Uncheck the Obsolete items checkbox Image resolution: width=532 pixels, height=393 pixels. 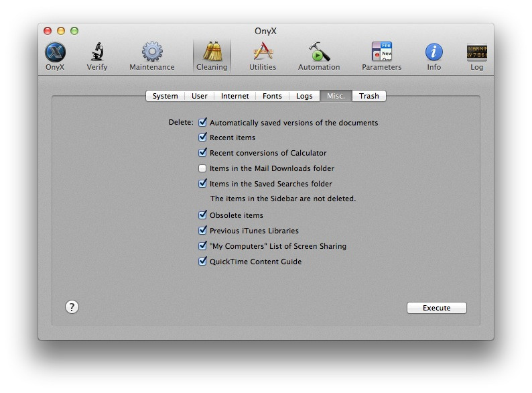pyautogui.click(x=202, y=215)
